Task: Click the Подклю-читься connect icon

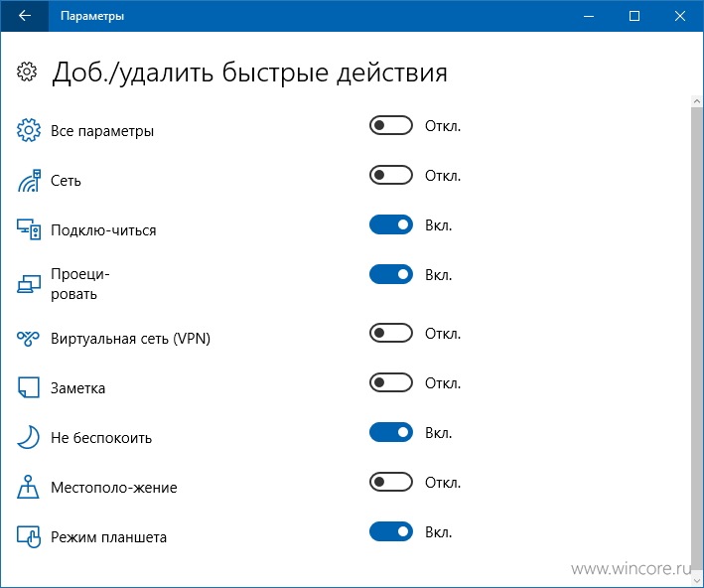Action: point(29,229)
